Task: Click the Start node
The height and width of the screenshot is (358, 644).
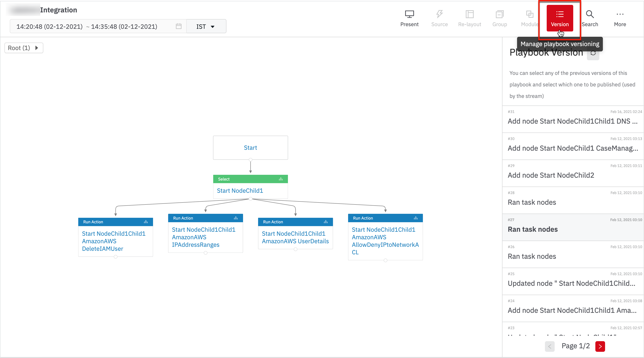Action: 250,148
